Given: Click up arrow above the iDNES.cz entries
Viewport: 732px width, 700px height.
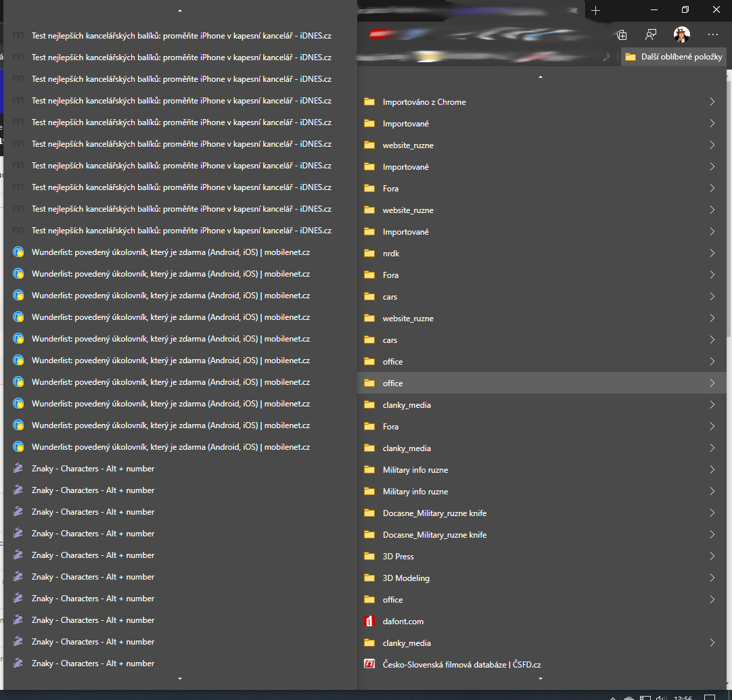Looking at the screenshot, I should [180, 11].
